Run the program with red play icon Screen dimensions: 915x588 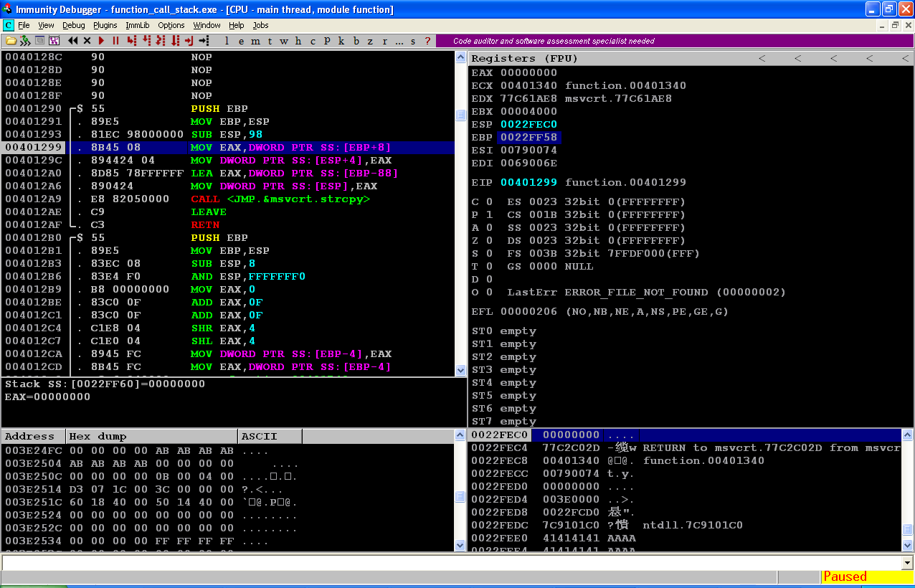pos(101,41)
